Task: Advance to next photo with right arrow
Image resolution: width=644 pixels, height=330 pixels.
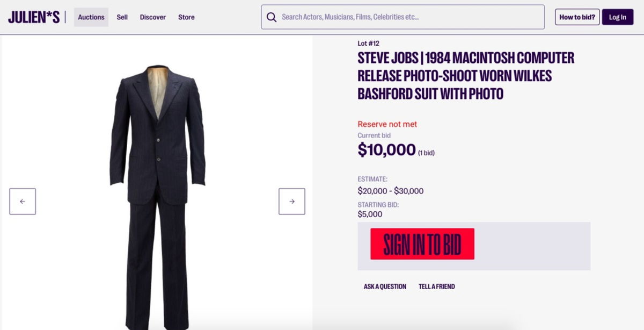Action: tap(291, 201)
